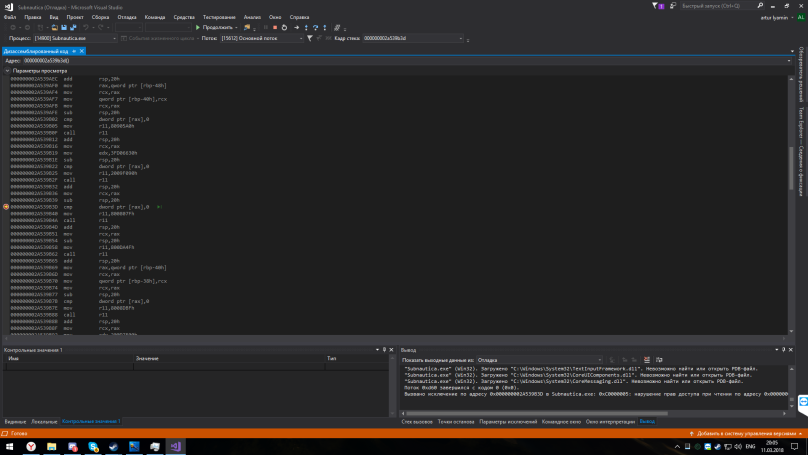Open the Процесс Subnautica.exe dropdown
Image resolution: width=808 pixels, height=455 pixels.
click(x=75, y=38)
